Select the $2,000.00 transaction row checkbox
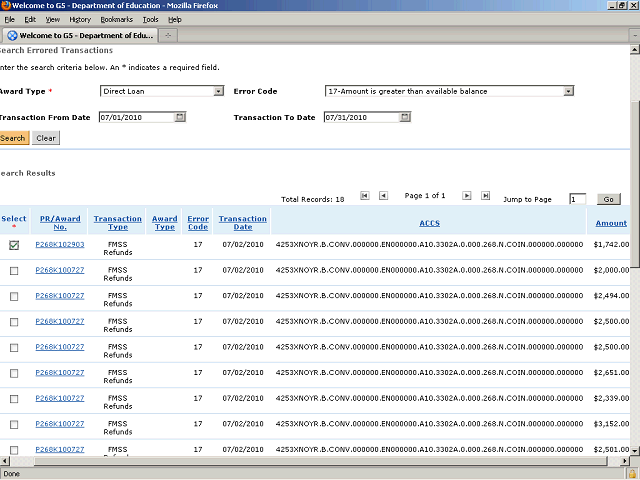Screen dimensions: 640x480 (14, 271)
